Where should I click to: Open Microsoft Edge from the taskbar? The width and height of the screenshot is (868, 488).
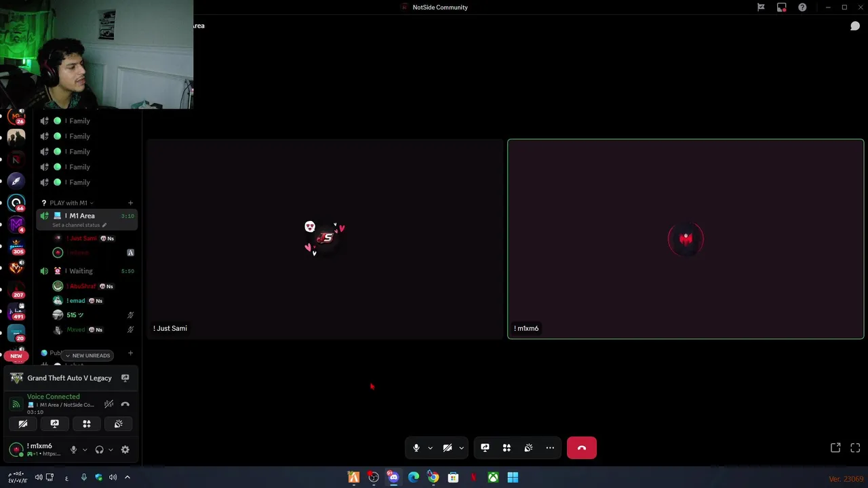(x=413, y=478)
